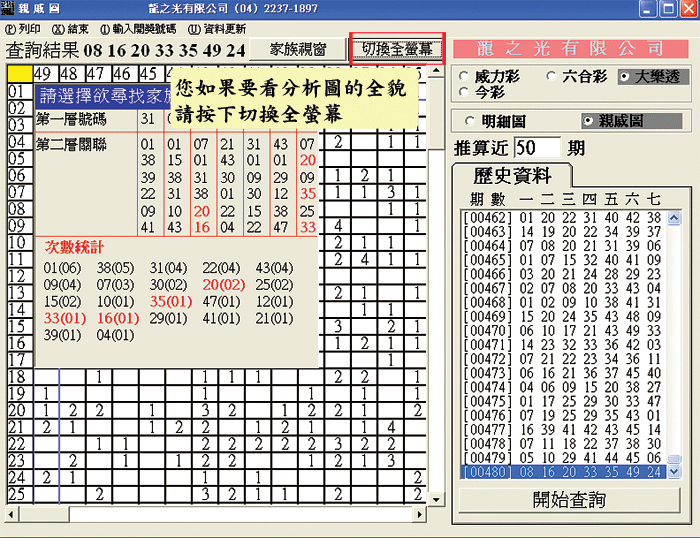Select history row [00462]
Viewport: 700px width, 538px height.
point(563,218)
